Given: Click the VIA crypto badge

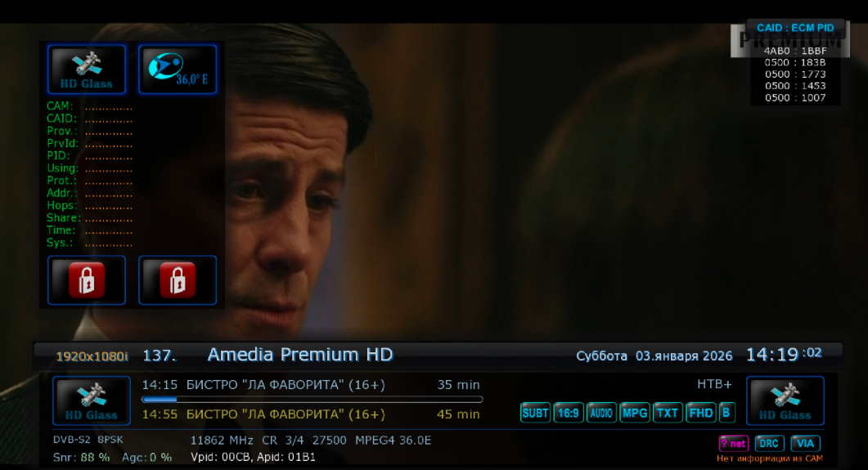Looking at the screenshot, I should tap(805, 444).
